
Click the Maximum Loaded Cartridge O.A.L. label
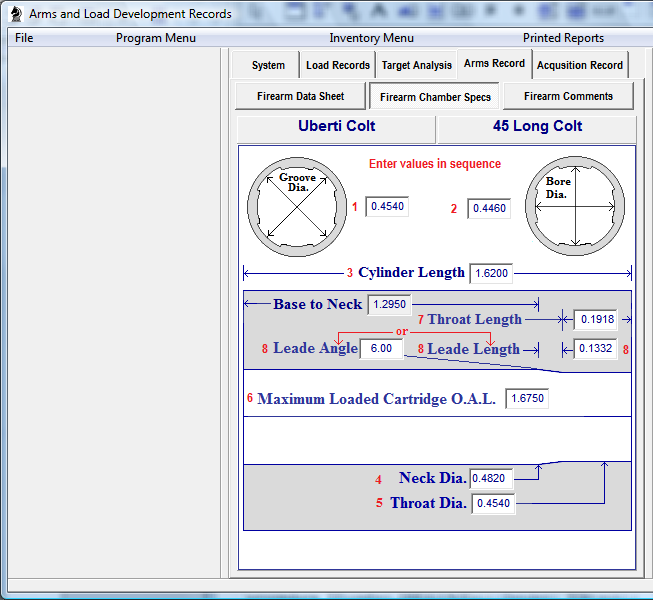point(376,399)
